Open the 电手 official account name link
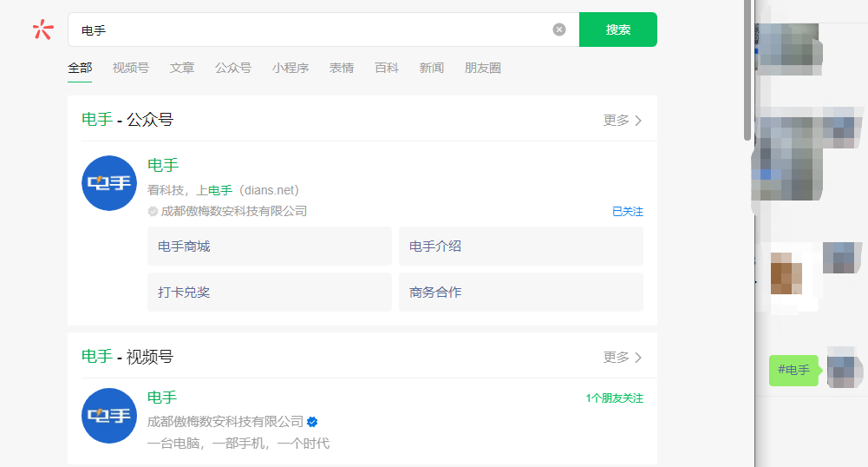The image size is (868, 467). point(163,165)
